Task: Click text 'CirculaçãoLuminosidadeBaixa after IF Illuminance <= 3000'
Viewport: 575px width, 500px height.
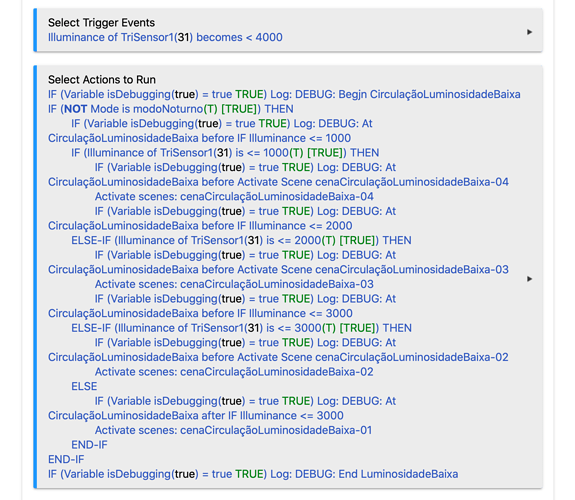Action: 196,416
